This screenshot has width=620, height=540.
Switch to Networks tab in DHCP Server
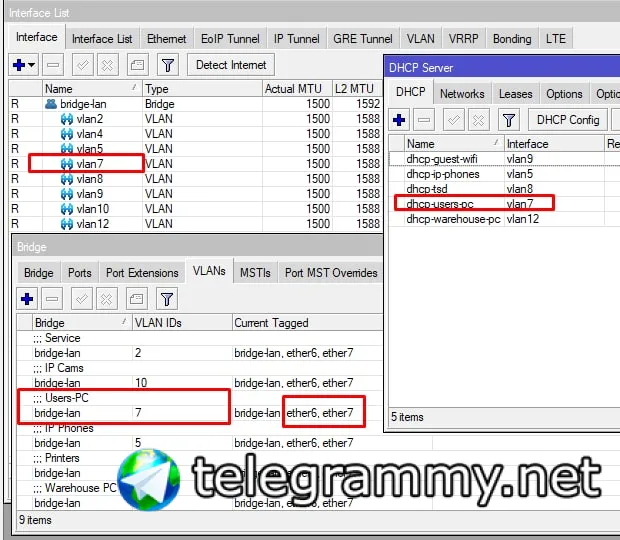462,94
